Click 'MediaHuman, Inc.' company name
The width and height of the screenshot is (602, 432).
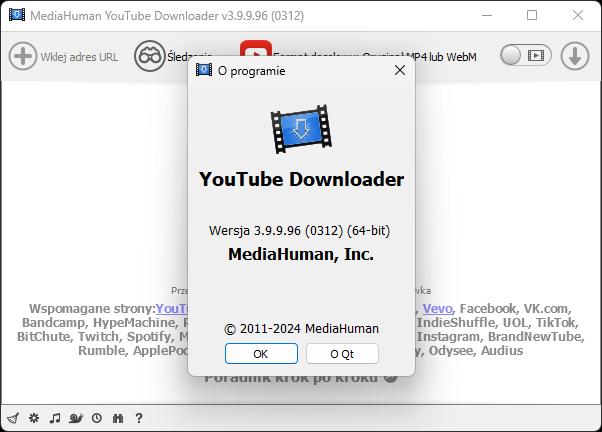pyautogui.click(x=301, y=254)
